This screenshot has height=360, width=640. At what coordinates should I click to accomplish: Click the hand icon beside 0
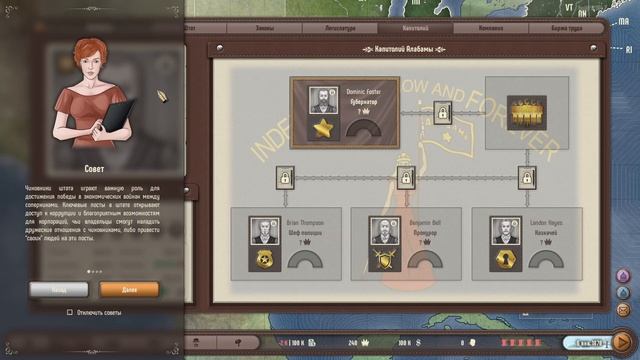pyautogui.click(x=473, y=343)
